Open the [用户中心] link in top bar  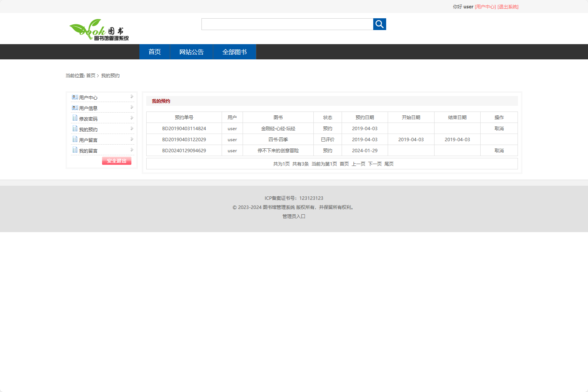[x=486, y=7]
